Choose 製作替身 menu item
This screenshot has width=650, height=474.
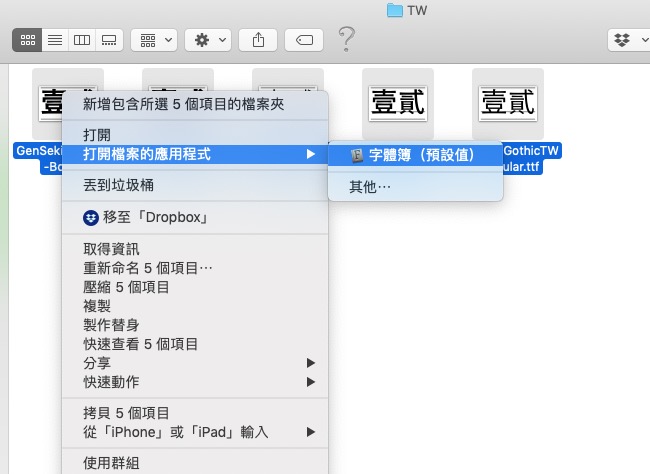[195, 325]
